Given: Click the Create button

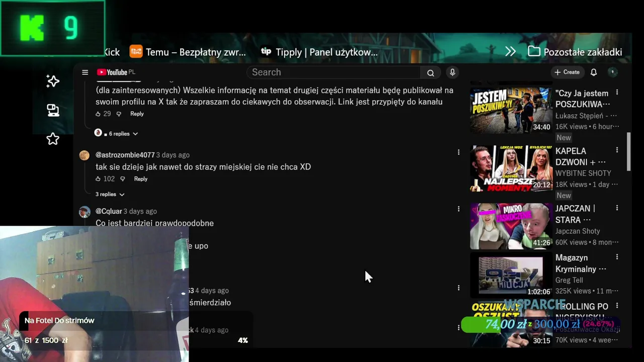Looking at the screenshot, I should coord(567,72).
